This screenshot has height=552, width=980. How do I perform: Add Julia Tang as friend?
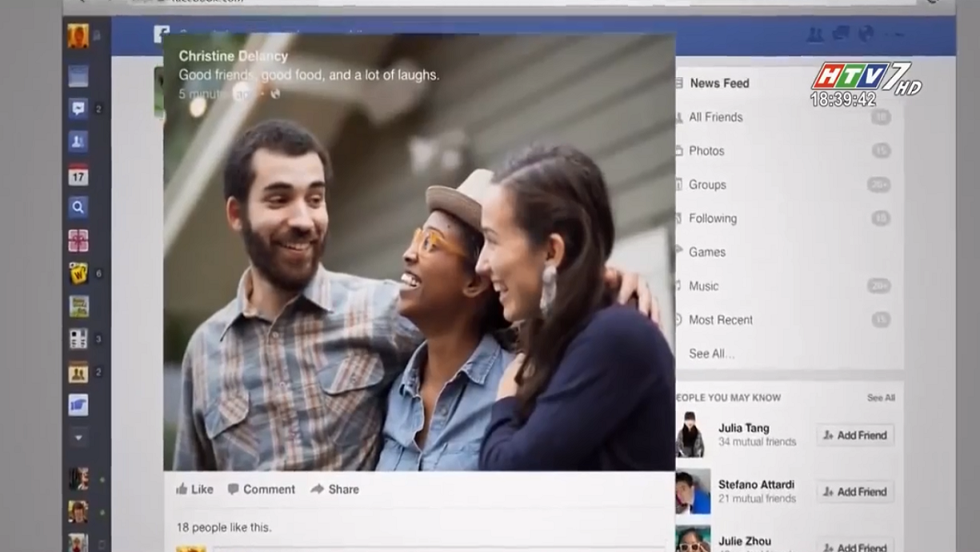855,435
